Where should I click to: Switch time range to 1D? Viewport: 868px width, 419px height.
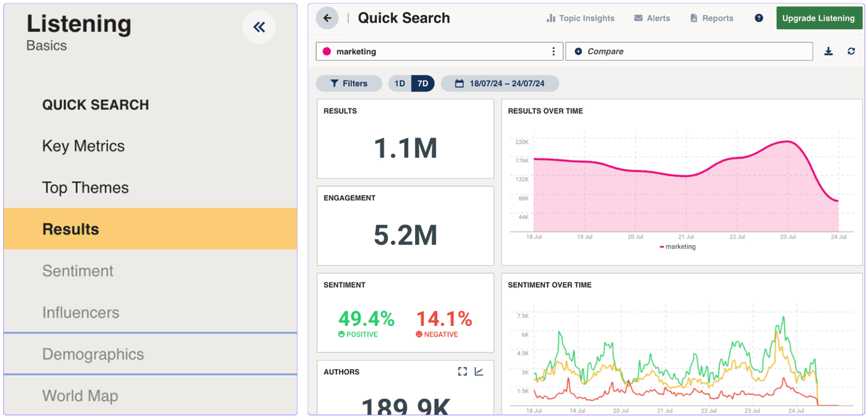point(399,84)
